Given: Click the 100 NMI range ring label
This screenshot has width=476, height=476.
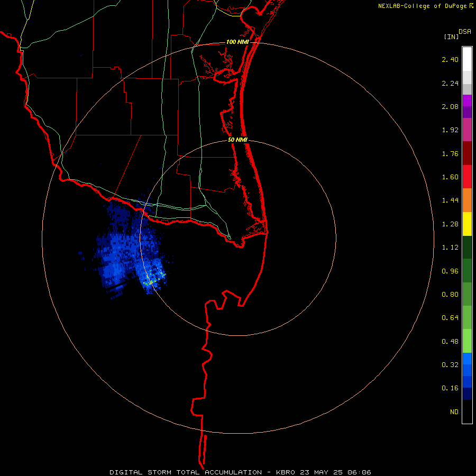Looking at the screenshot, I should click(237, 42).
